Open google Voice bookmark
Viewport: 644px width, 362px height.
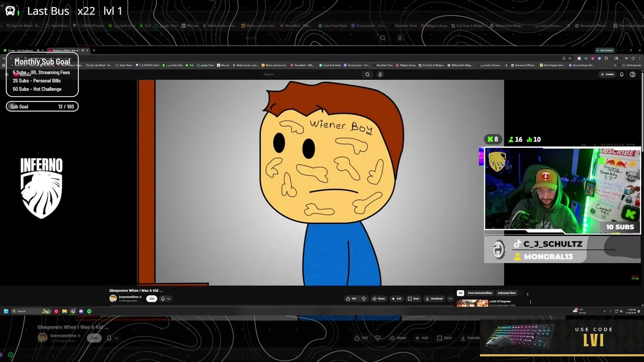pyautogui.click(x=205, y=65)
